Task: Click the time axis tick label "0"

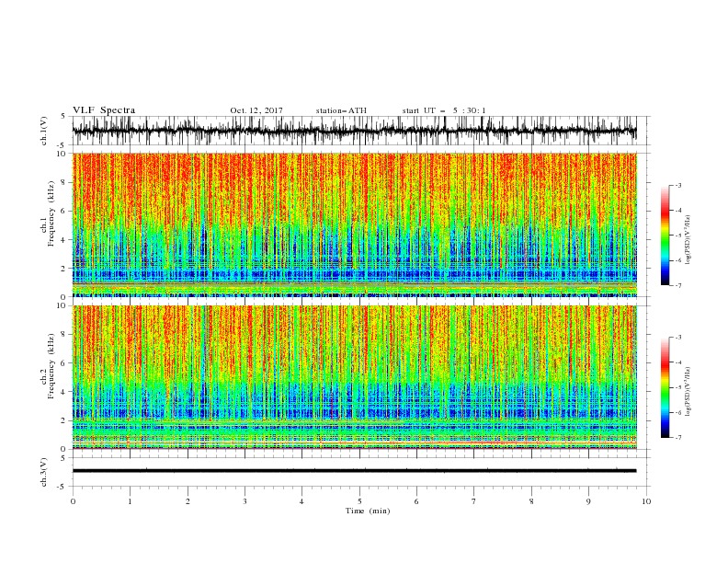Action: 73,501
